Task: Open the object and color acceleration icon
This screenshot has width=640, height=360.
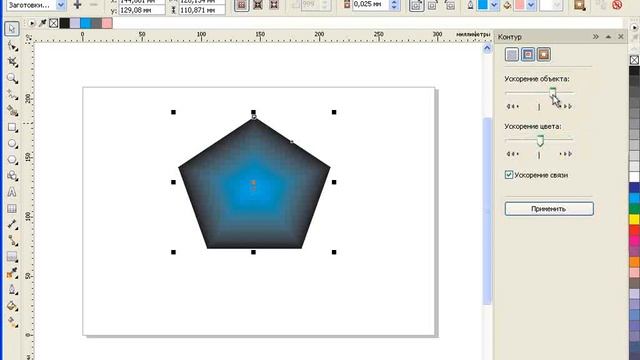Action: point(580,5)
